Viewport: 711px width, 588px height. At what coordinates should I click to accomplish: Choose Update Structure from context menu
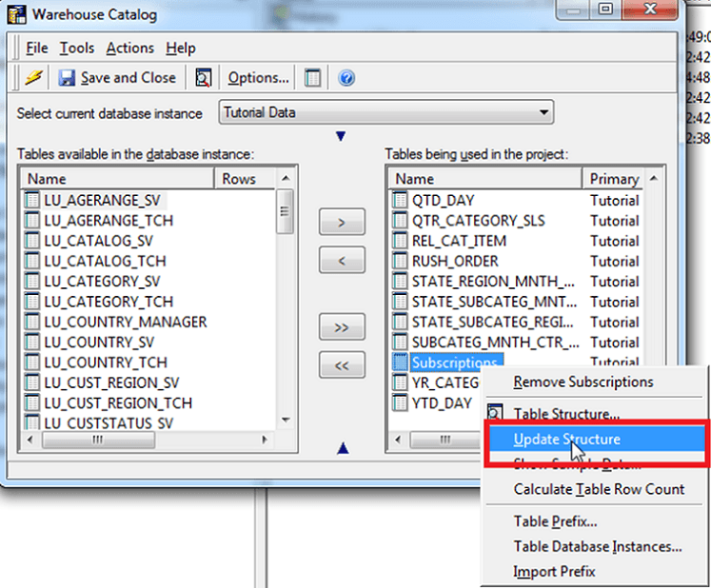(x=566, y=440)
